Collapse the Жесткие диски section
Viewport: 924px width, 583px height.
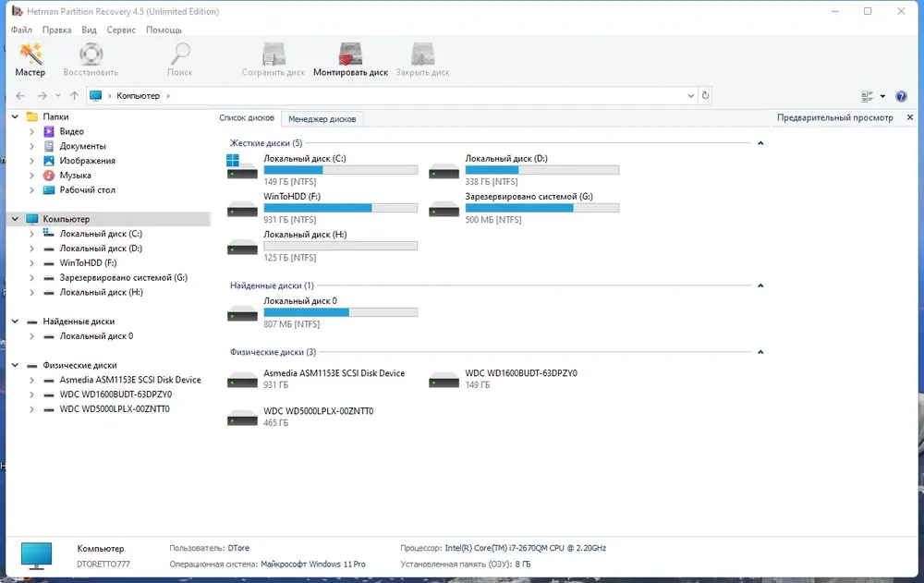point(760,143)
